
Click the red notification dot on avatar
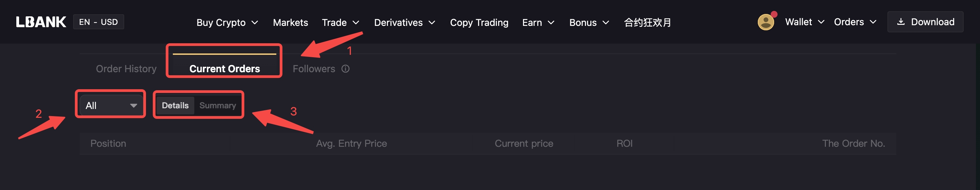(x=774, y=14)
